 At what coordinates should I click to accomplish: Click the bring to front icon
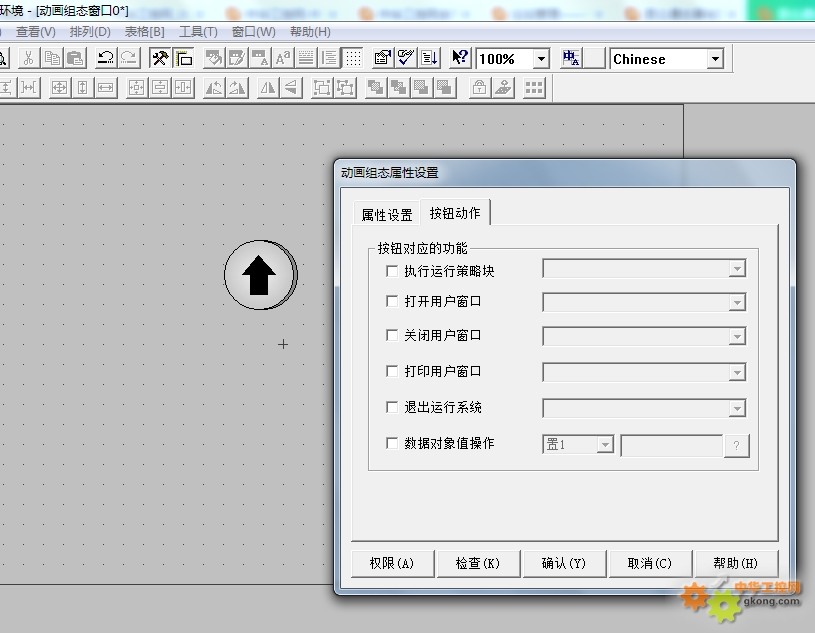click(x=375, y=88)
